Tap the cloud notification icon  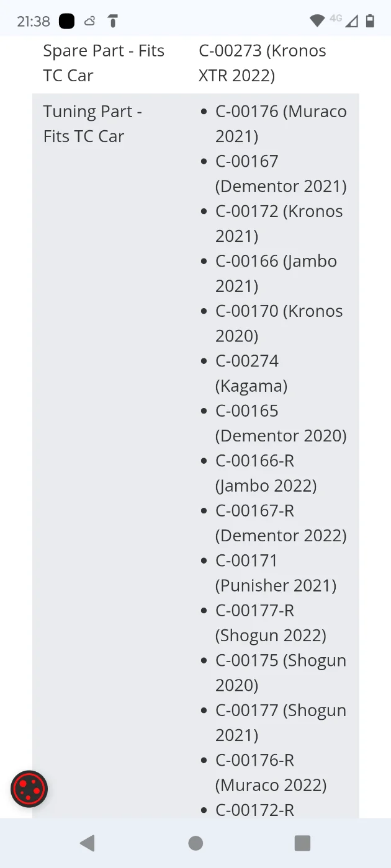90,21
